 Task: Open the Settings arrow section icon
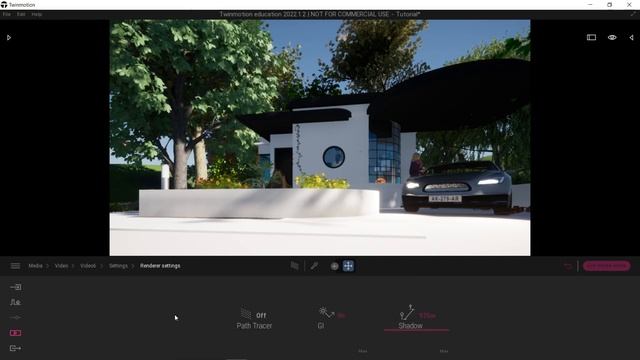coord(16,318)
